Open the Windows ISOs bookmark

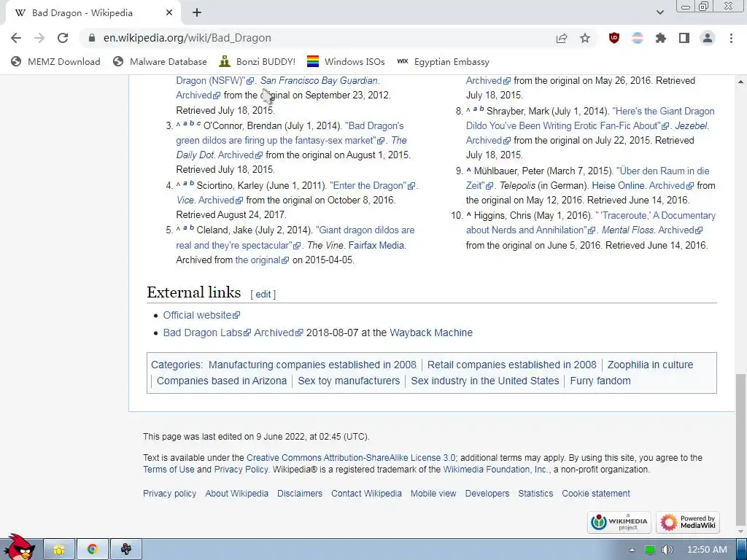346,61
